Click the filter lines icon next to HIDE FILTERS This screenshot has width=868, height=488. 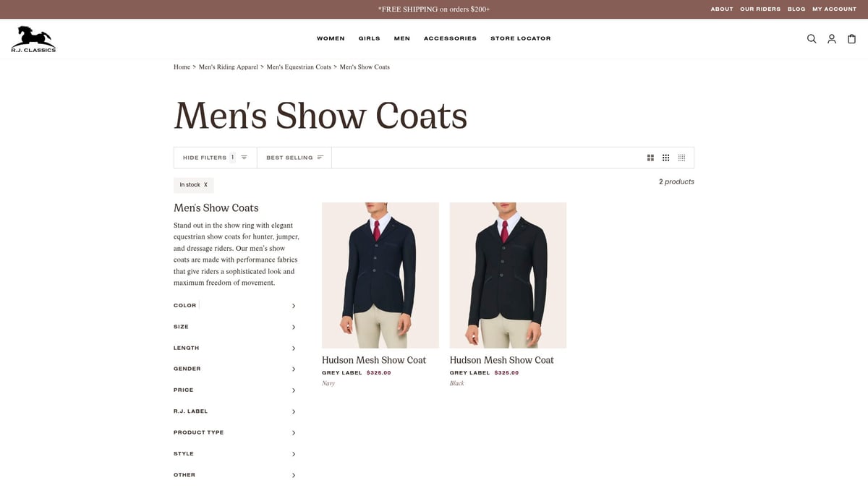click(244, 157)
